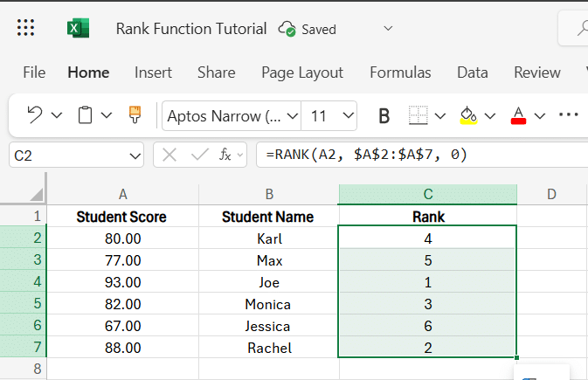The width and height of the screenshot is (588, 380).
Task: Open the font color dropdown arrow
Action: pyautogui.click(x=540, y=116)
